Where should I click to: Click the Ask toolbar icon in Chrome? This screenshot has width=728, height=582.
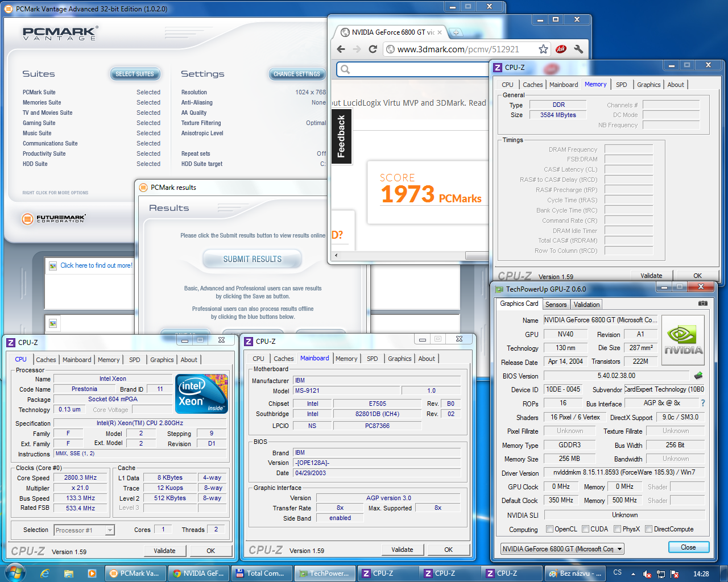[x=561, y=49]
